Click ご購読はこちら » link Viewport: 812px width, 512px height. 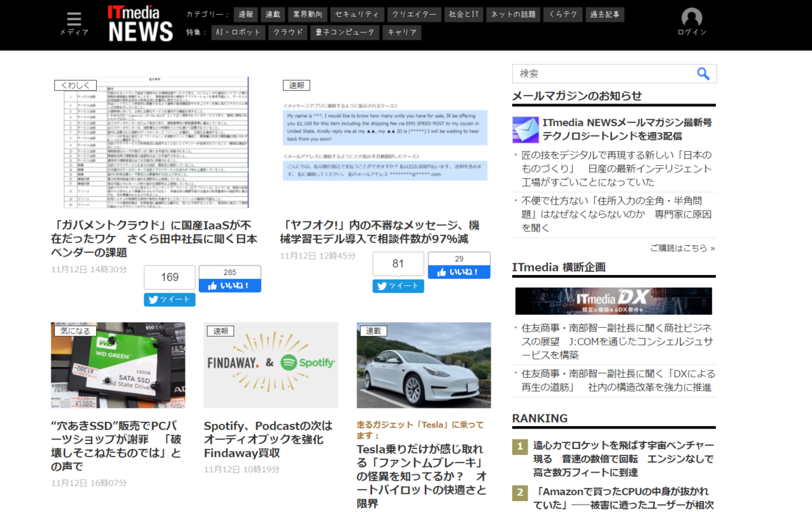(683, 248)
